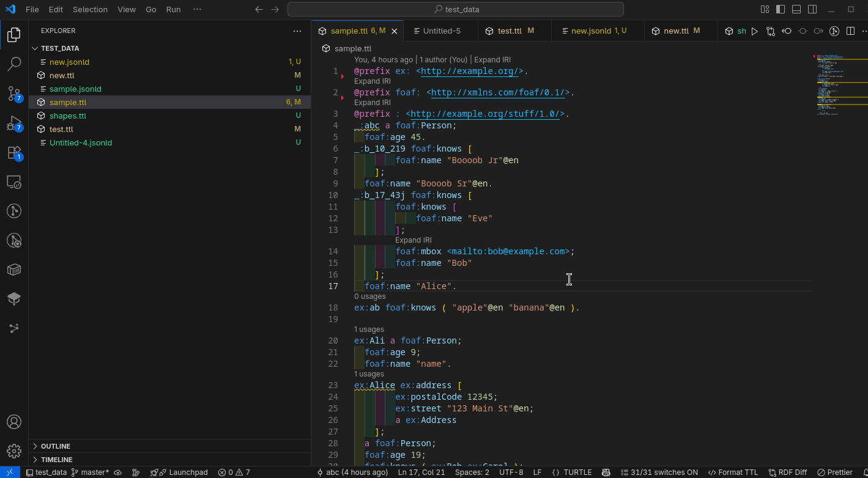Toggle the Primary Side Bar visibility

pyautogui.click(x=781, y=9)
